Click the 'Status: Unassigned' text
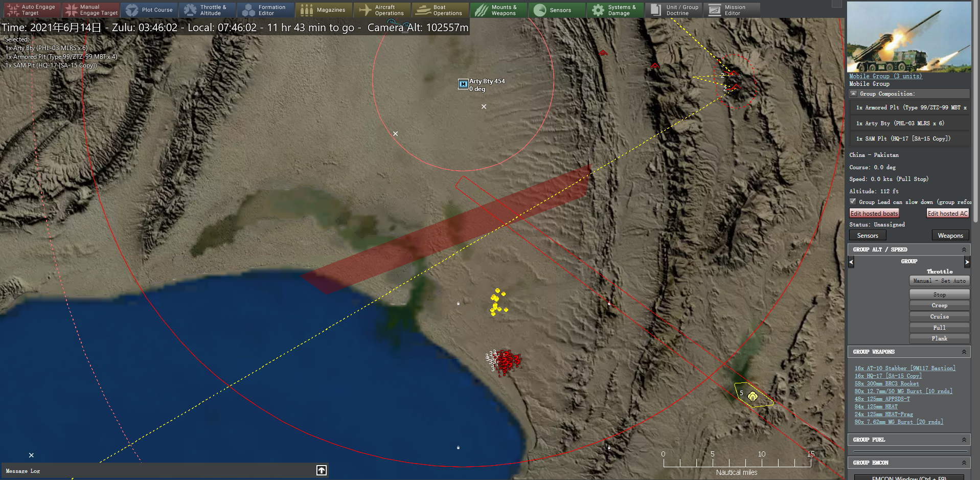Viewport: 980px width, 480px height. coord(877,224)
